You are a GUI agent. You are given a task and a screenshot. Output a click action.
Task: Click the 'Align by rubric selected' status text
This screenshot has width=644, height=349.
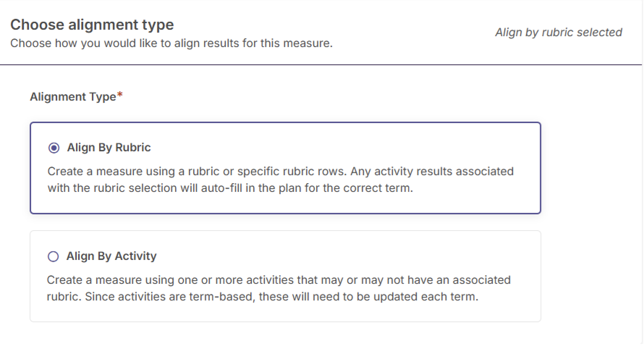click(x=558, y=32)
